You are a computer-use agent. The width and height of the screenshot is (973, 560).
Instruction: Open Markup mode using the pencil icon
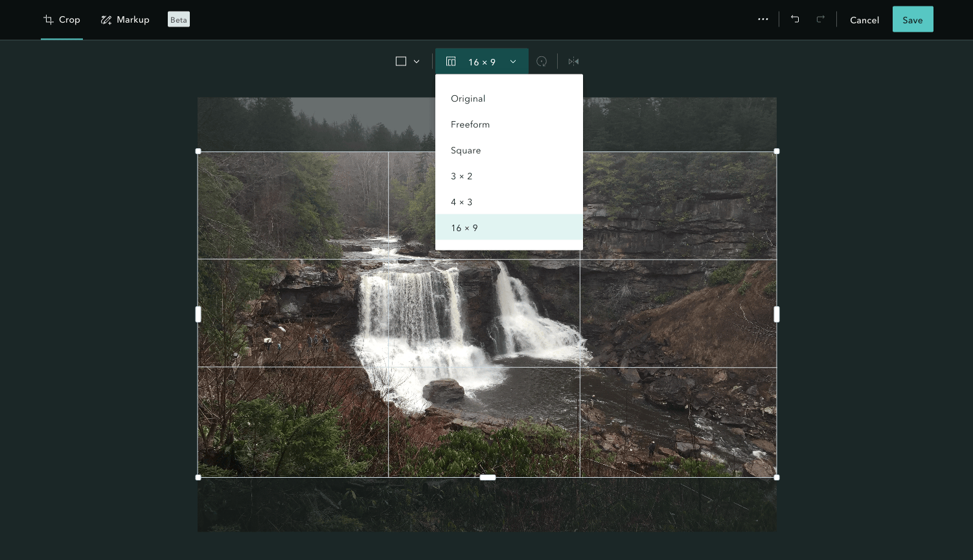pyautogui.click(x=106, y=19)
